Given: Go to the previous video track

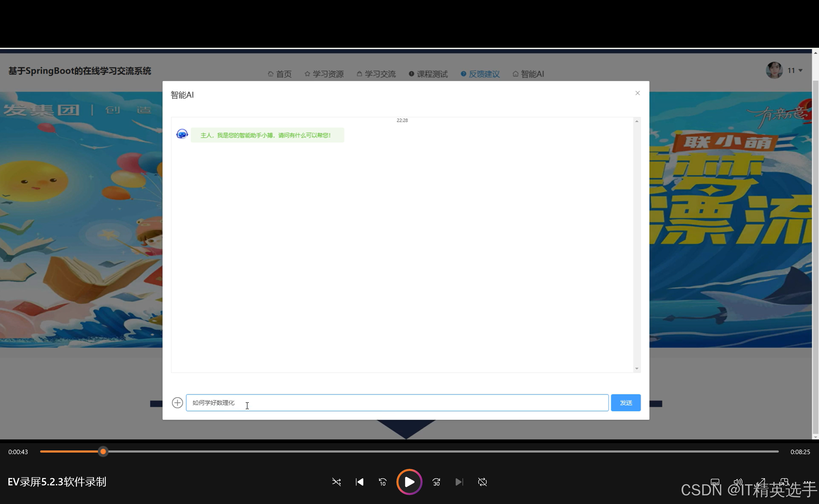Looking at the screenshot, I should [x=360, y=482].
